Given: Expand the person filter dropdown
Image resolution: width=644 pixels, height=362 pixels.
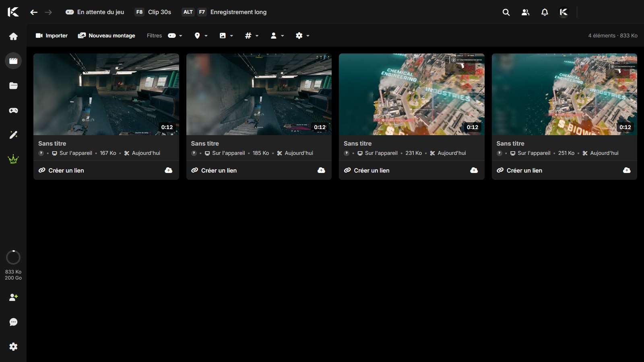Looking at the screenshot, I should pos(277,36).
